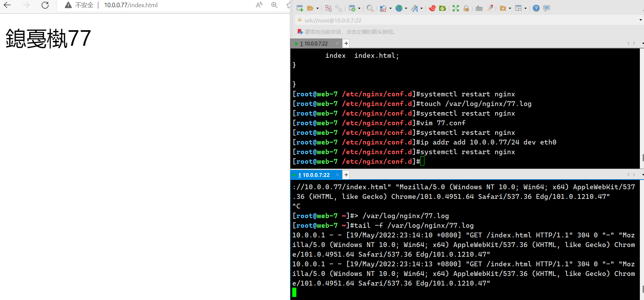Expand the layout dropdown arrow
The image size is (644, 300).
tap(526, 8)
